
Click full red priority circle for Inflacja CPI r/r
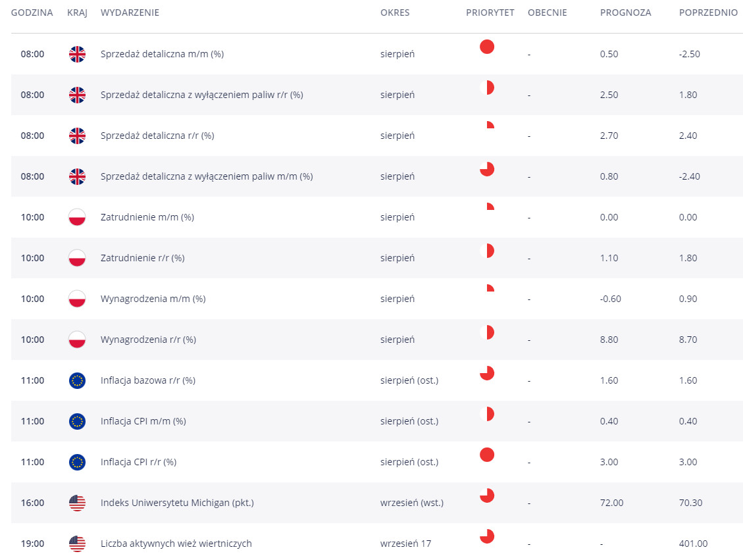(x=487, y=455)
